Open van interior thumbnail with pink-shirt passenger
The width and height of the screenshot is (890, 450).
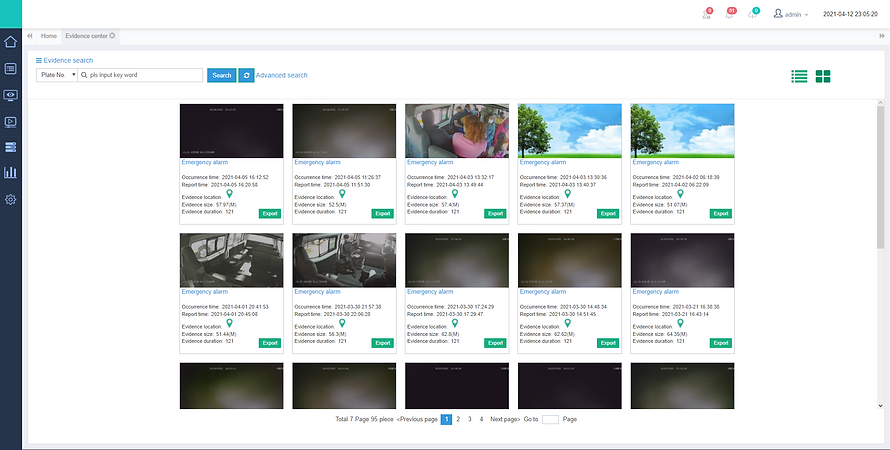[x=457, y=131]
